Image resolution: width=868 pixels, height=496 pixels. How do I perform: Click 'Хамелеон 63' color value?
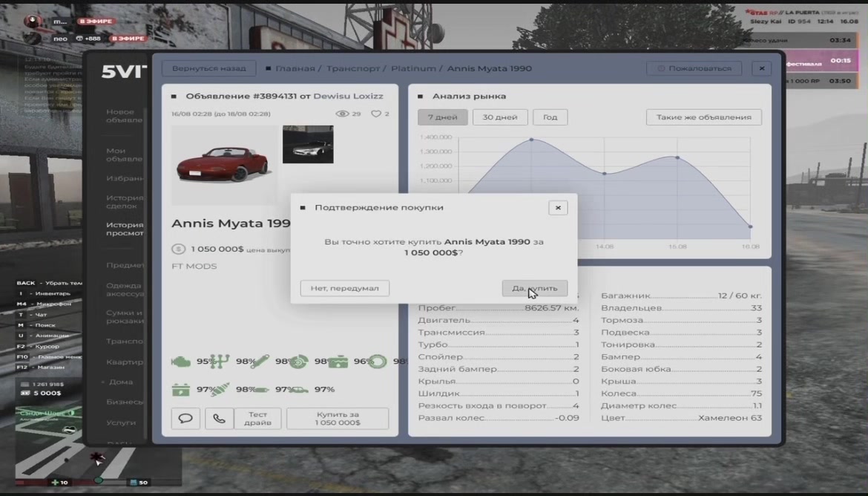click(729, 418)
